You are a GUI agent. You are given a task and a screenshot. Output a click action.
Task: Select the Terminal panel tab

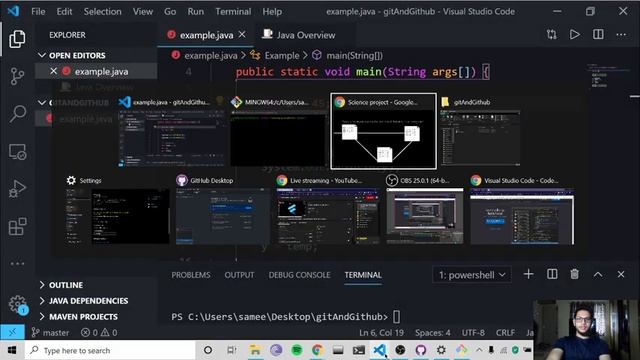(x=363, y=275)
